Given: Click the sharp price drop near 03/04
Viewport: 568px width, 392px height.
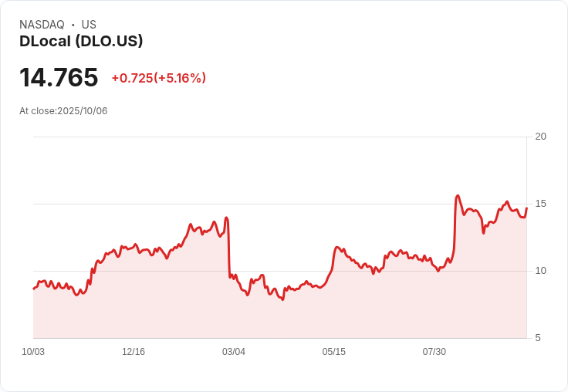Looking at the screenshot, I should [229, 247].
